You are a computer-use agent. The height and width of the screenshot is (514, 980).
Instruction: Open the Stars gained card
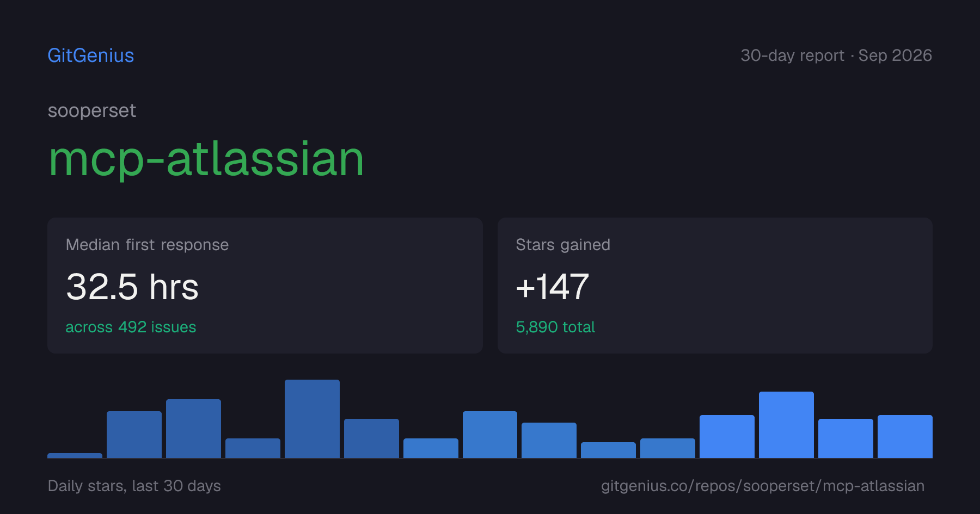point(715,286)
